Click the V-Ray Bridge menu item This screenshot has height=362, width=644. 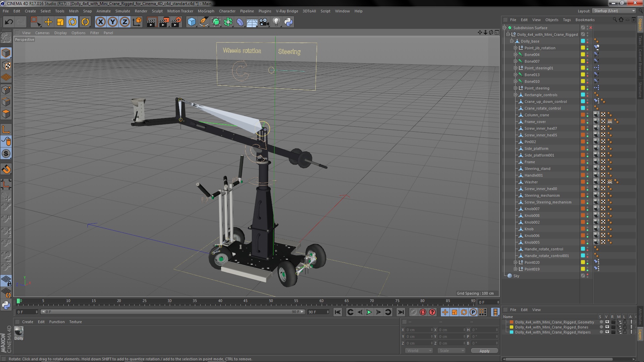pos(286,11)
